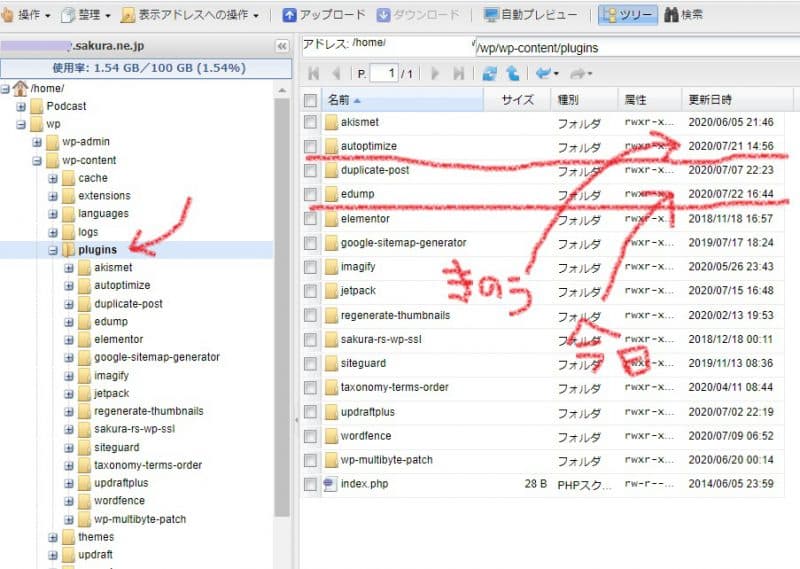This screenshot has height=569, width=800.
Task: Open the elementor folder in file list
Action: tap(364, 218)
